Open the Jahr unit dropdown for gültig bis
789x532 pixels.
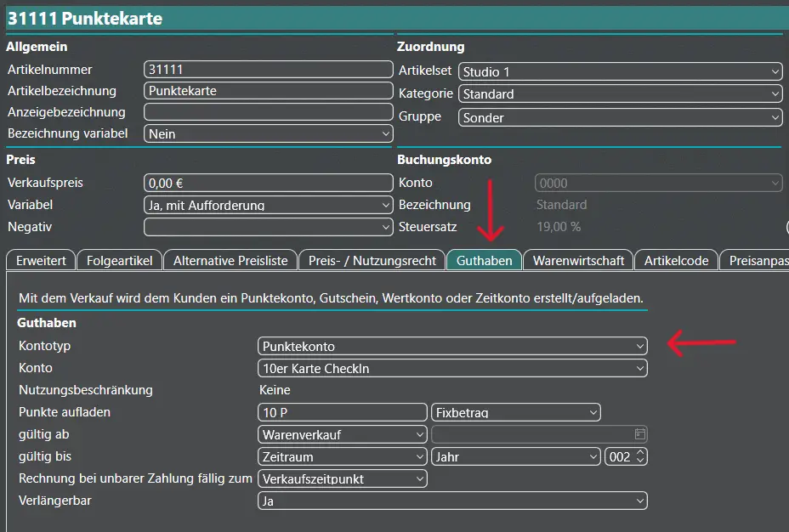click(x=516, y=456)
